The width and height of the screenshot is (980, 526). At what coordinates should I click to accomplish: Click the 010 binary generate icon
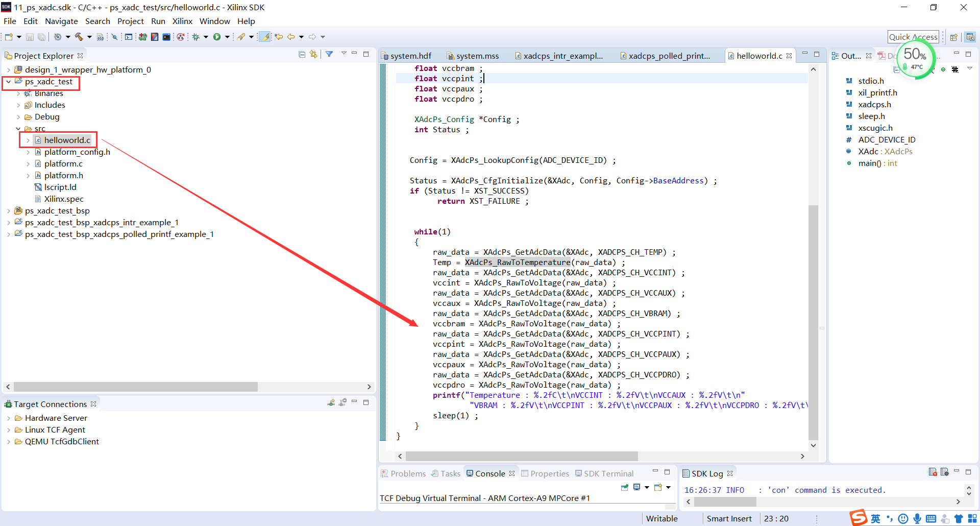(x=100, y=37)
